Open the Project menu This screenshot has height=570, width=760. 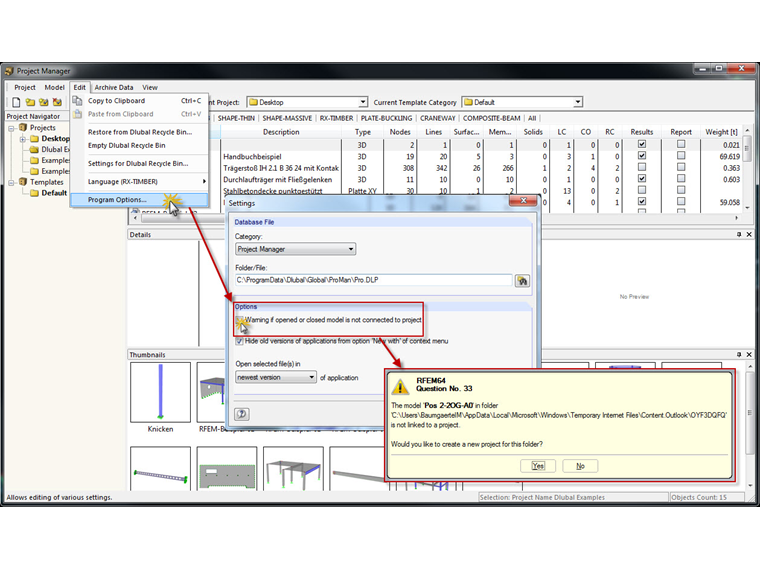25,87
